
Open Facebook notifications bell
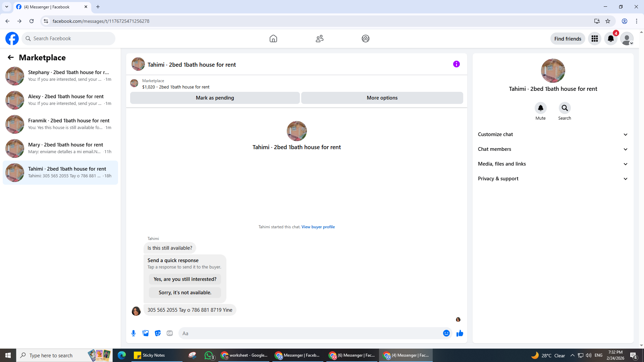(x=610, y=39)
